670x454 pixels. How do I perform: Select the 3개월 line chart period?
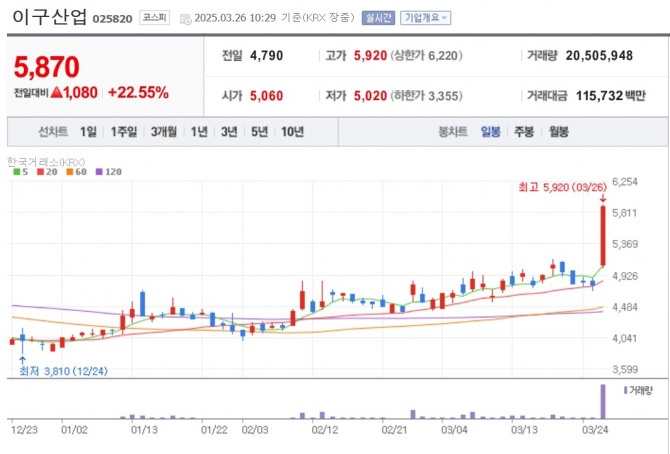coord(164,132)
